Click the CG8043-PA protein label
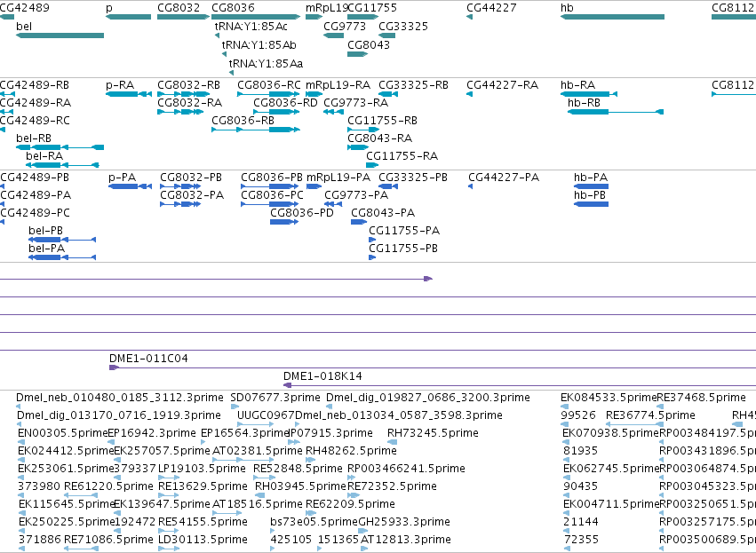756x553 pixels. point(383,213)
